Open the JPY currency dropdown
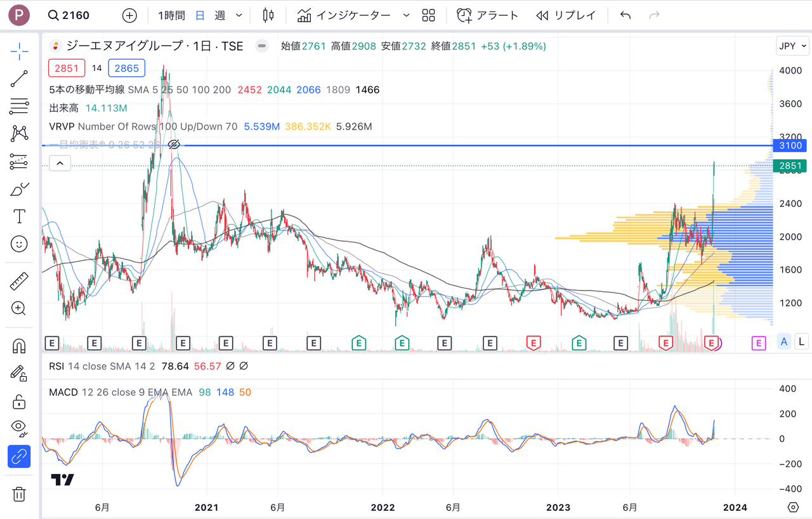 [x=792, y=46]
